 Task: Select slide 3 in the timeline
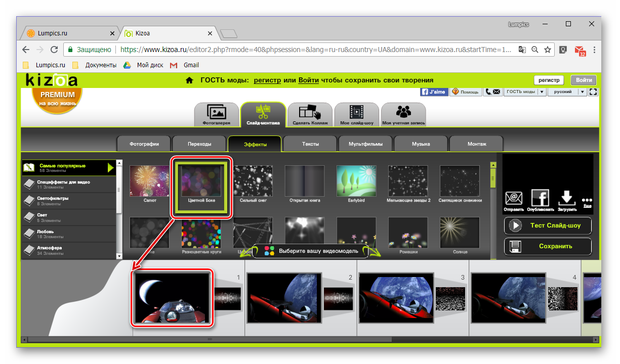point(396,298)
